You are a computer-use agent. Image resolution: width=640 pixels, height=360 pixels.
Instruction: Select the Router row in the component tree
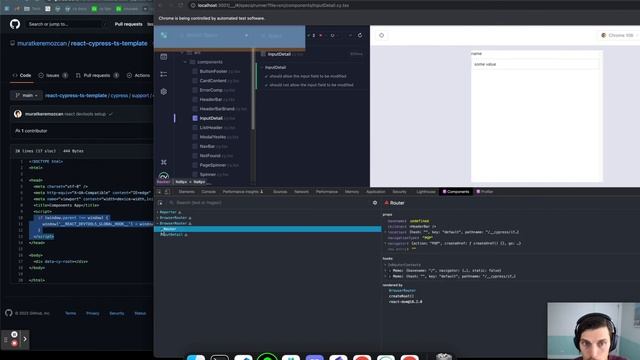click(268, 229)
